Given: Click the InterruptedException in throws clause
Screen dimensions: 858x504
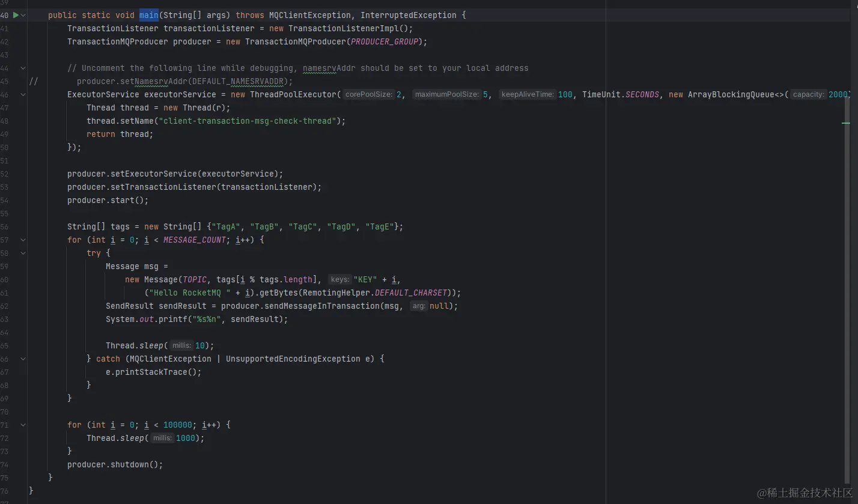Looking at the screenshot, I should click(409, 15).
